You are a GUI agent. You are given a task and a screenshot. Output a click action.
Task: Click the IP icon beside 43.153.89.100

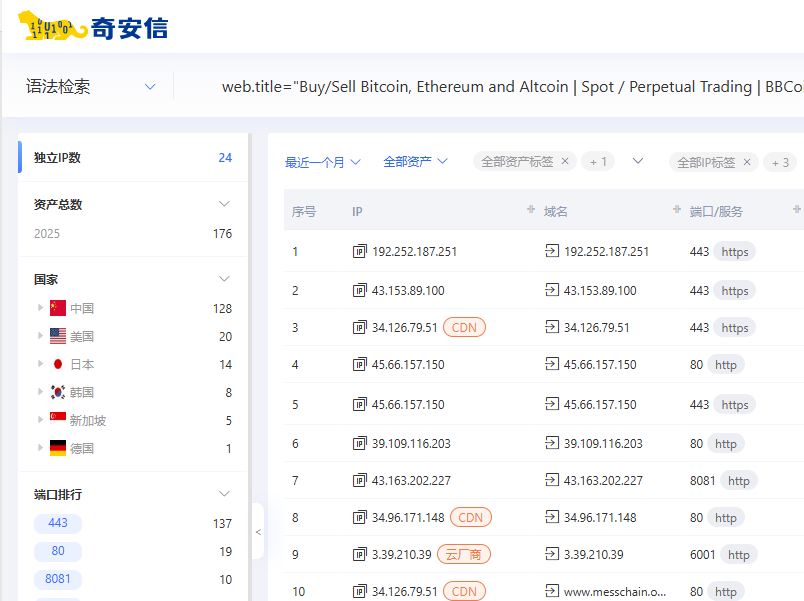[x=359, y=290]
